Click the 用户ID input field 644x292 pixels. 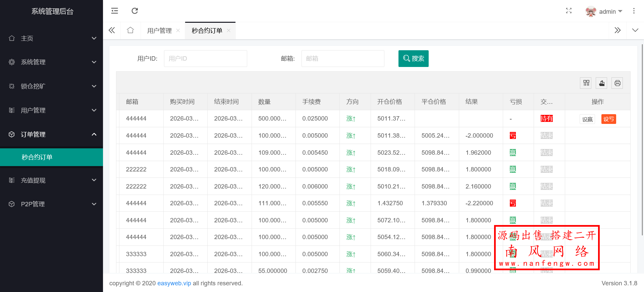click(206, 59)
